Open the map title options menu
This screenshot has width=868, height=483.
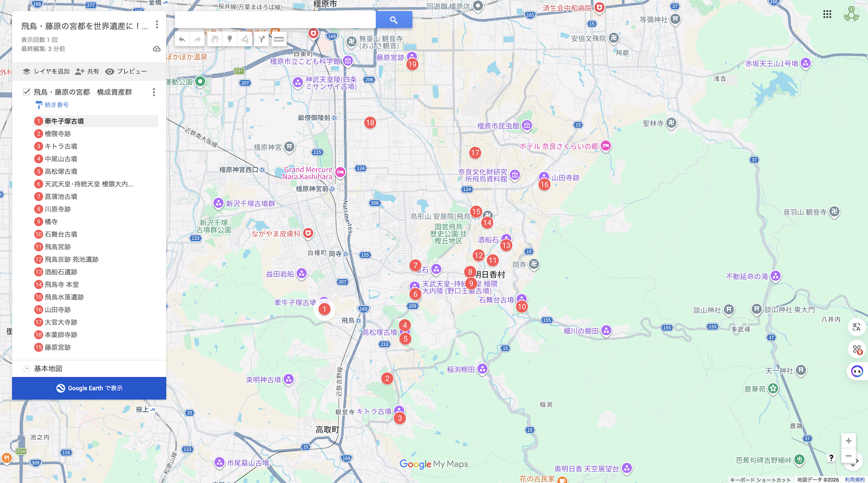[x=157, y=24]
